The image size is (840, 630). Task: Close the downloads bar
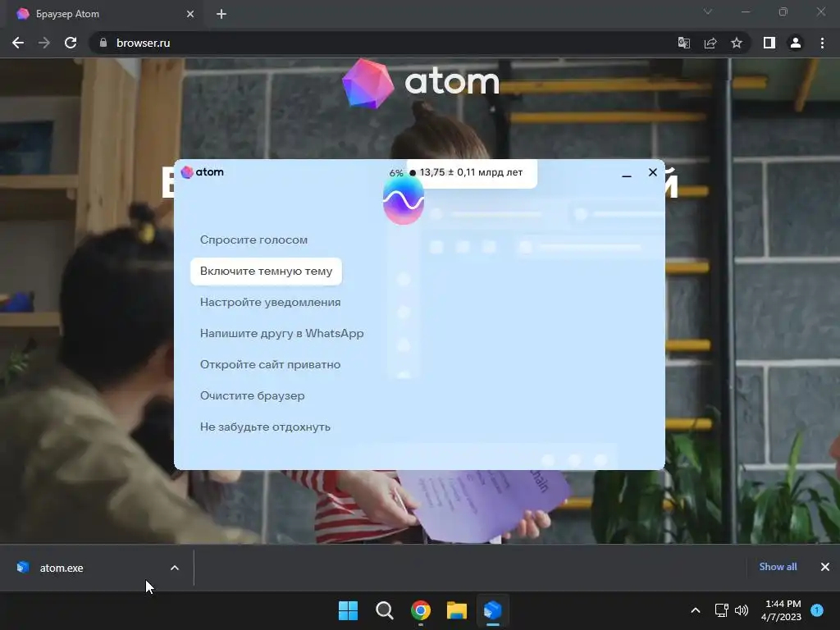[x=825, y=567]
